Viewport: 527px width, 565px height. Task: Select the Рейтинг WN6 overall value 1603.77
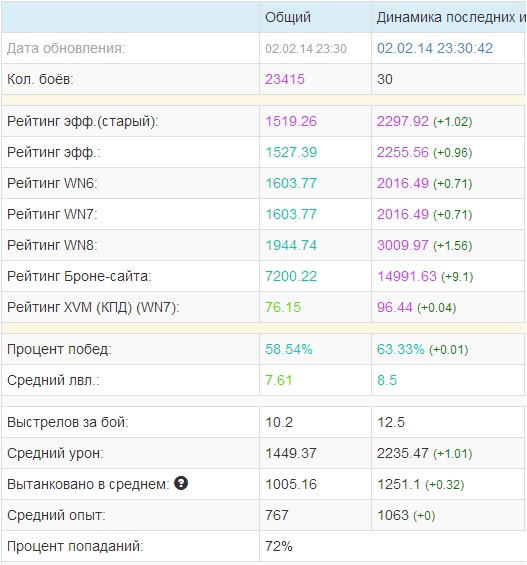click(291, 183)
